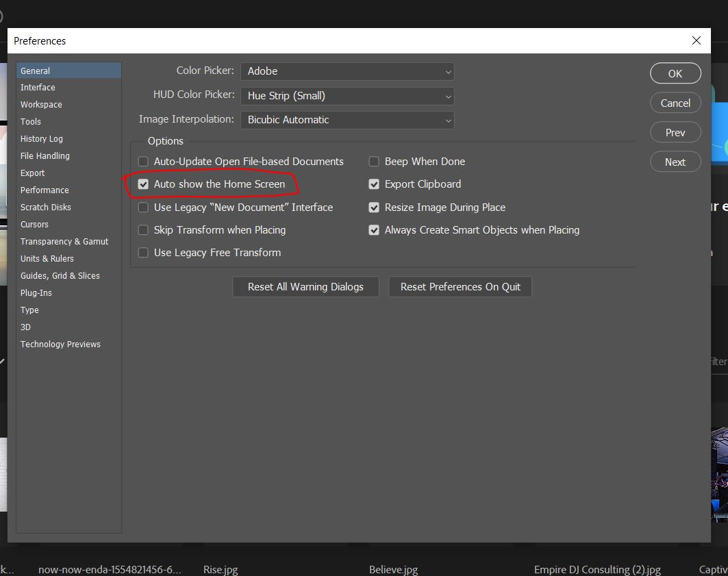Disable Resize Image During Place
This screenshot has height=576, width=728.
374,207
